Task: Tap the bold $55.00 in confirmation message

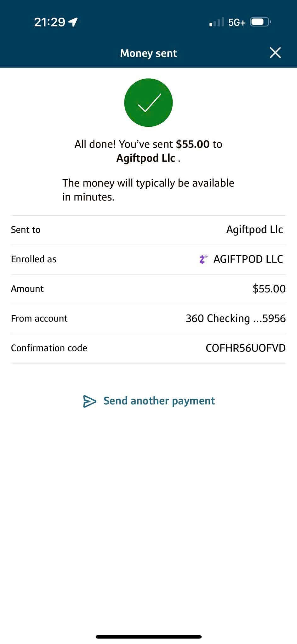Action: pos(193,144)
